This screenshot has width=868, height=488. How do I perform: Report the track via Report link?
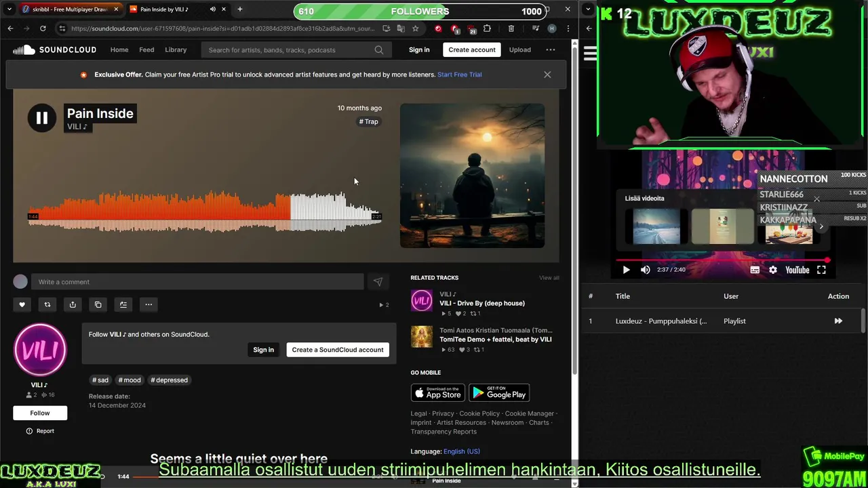coord(40,431)
